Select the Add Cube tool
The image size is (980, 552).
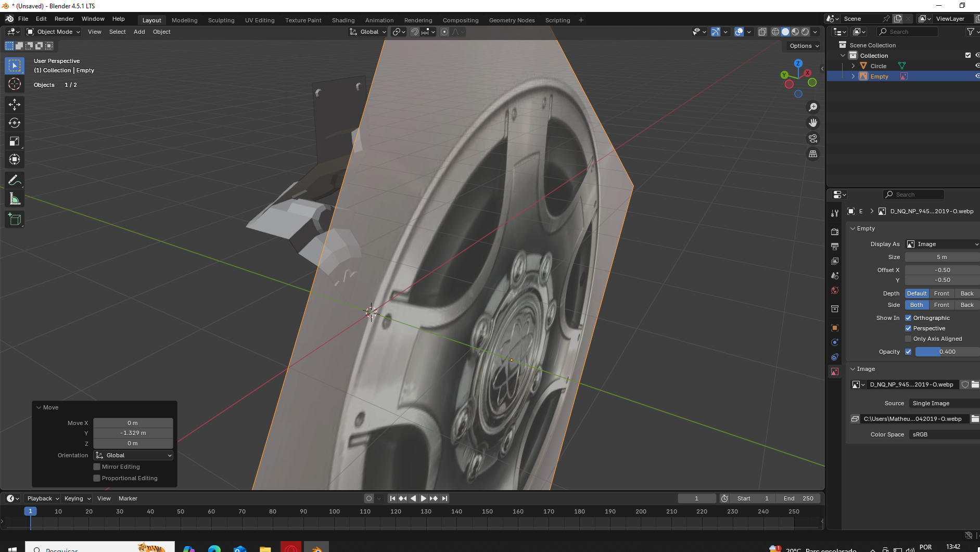15,220
